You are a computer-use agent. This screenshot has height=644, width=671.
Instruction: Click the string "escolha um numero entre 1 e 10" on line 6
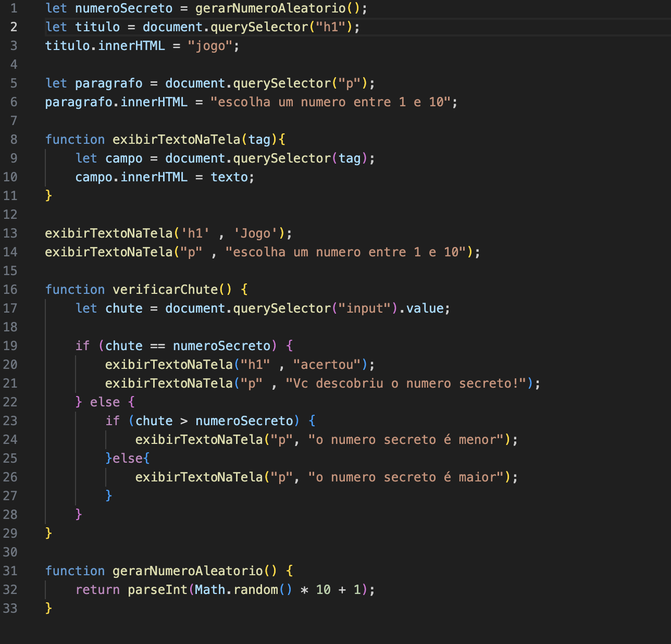(330, 102)
